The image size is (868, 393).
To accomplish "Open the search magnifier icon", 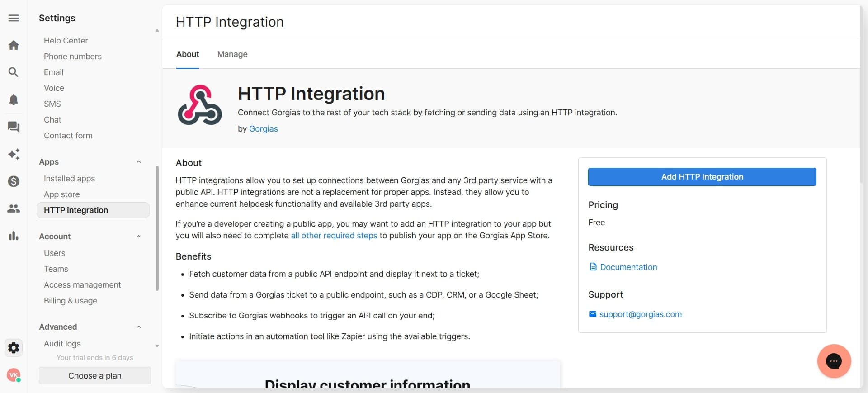I will (x=14, y=72).
